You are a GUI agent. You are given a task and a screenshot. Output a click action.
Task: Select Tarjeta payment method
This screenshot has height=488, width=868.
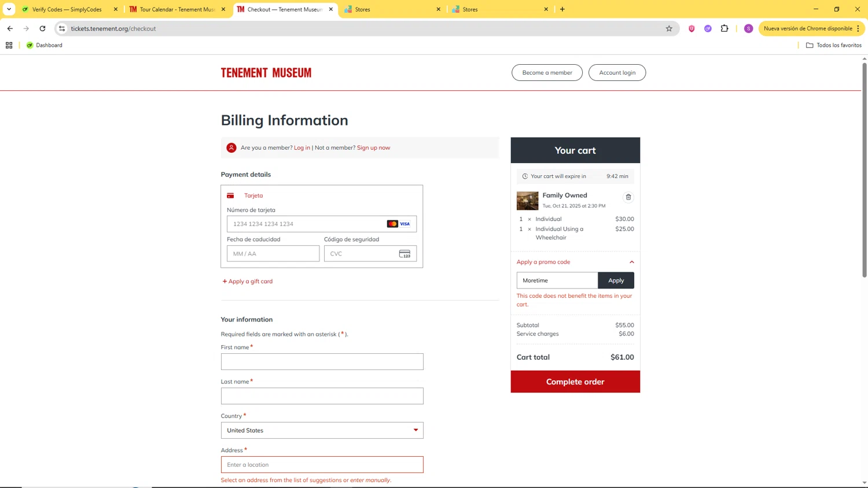click(x=253, y=195)
